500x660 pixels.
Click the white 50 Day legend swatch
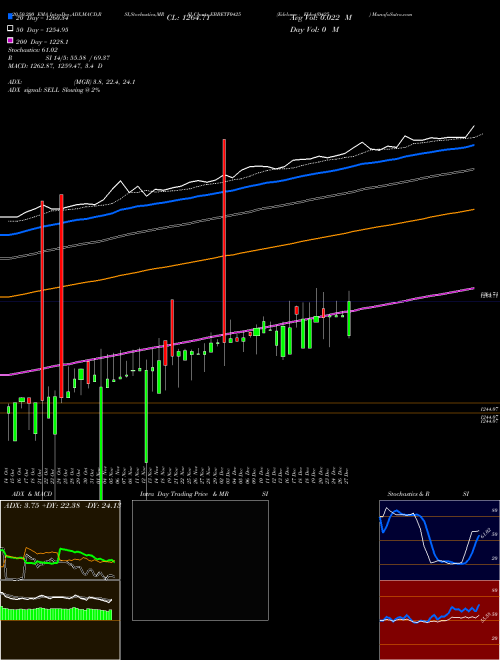pos(11,29)
